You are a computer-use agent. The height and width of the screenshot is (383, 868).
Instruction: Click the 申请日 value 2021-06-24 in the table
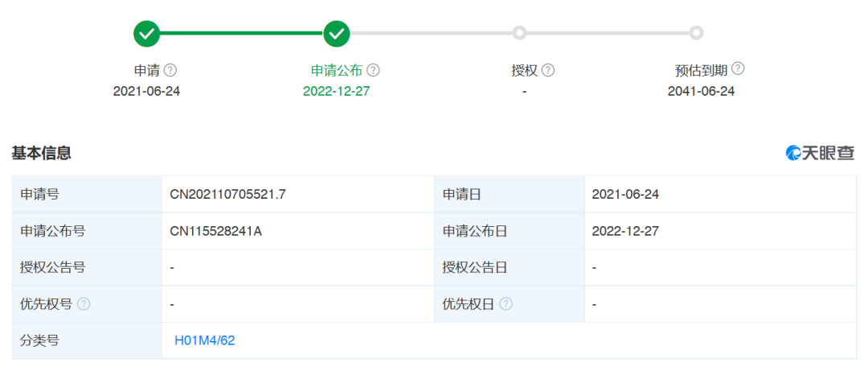pyautogui.click(x=625, y=195)
